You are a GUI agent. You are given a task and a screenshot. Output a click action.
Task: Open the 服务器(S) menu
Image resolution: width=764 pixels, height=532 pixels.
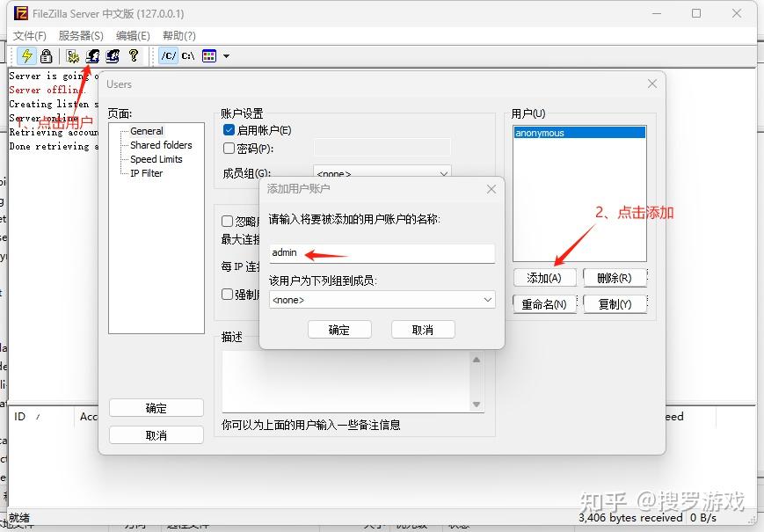click(81, 35)
